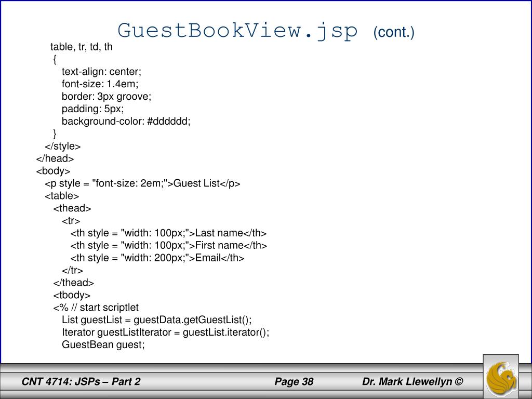Click the GuestBookView.jsp slide title
532x399 pixels.
tap(237, 31)
